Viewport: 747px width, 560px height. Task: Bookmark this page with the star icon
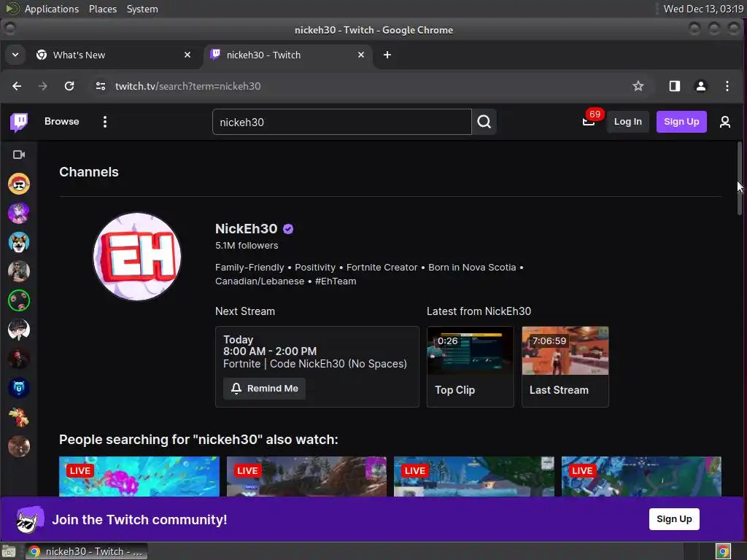click(638, 86)
